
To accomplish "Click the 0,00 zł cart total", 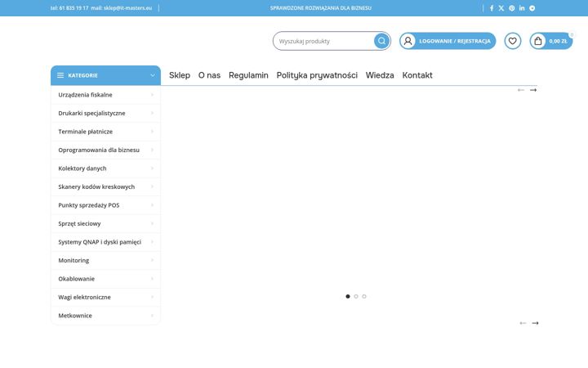I will pyautogui.click(x=558, y=42).
